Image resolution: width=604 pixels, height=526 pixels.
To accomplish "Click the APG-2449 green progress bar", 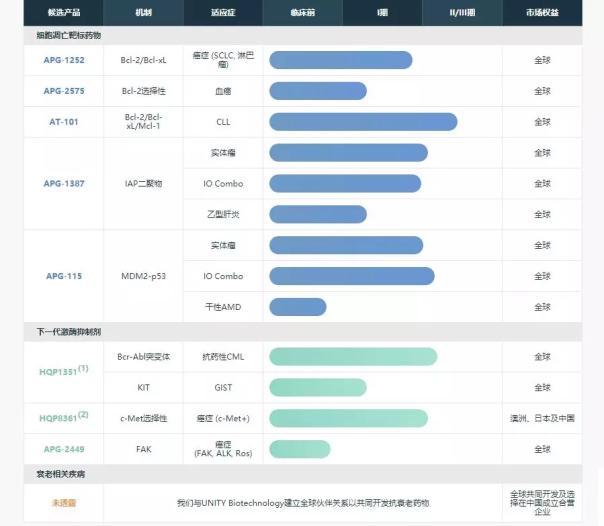I will (x=300, y=449).
